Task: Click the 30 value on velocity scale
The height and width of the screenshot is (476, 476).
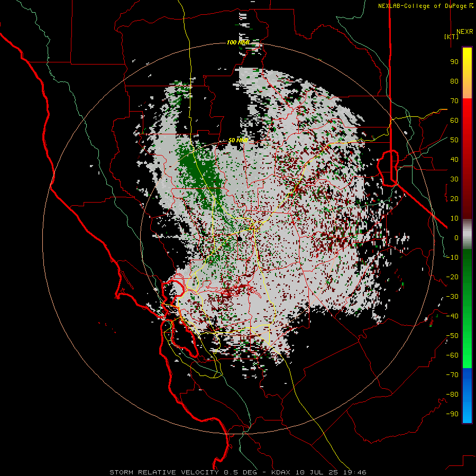Action: click(x=454, y=179)
